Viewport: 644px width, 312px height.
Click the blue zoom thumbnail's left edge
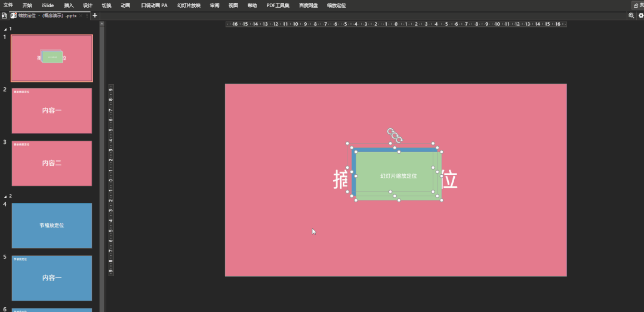(353, 172)
